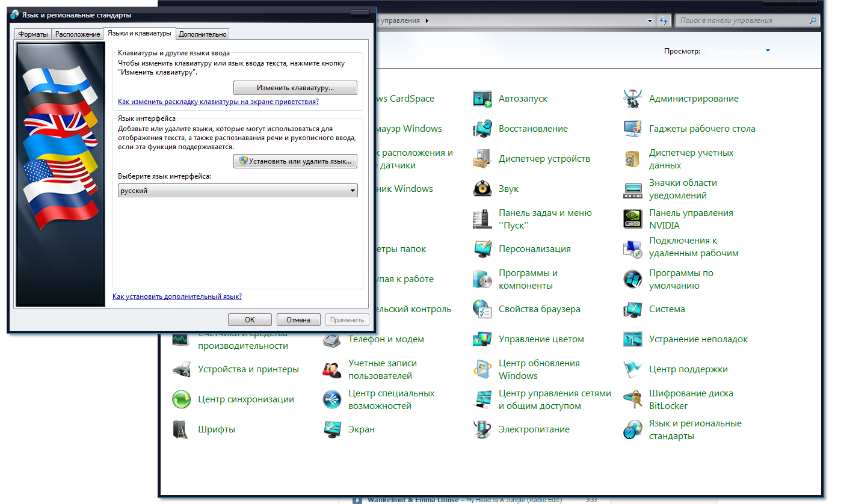Click the Счетчики и средства производительности icon

pos(182,340)
